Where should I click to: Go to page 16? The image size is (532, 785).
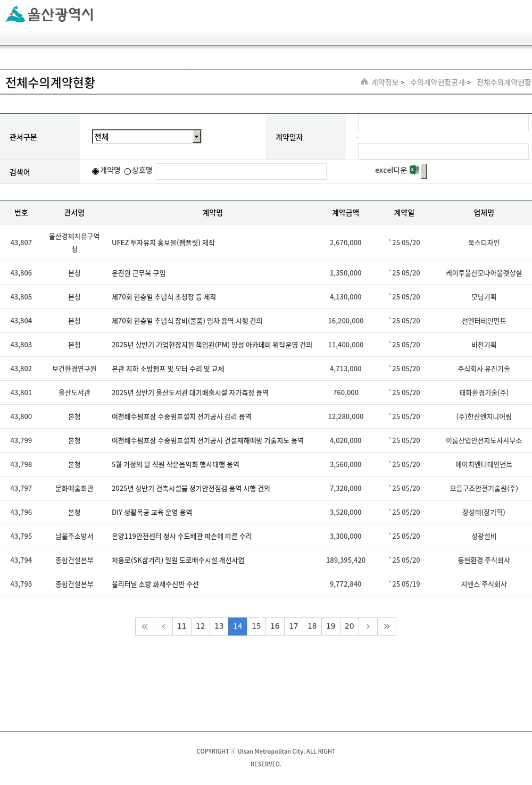pos(275,627)
